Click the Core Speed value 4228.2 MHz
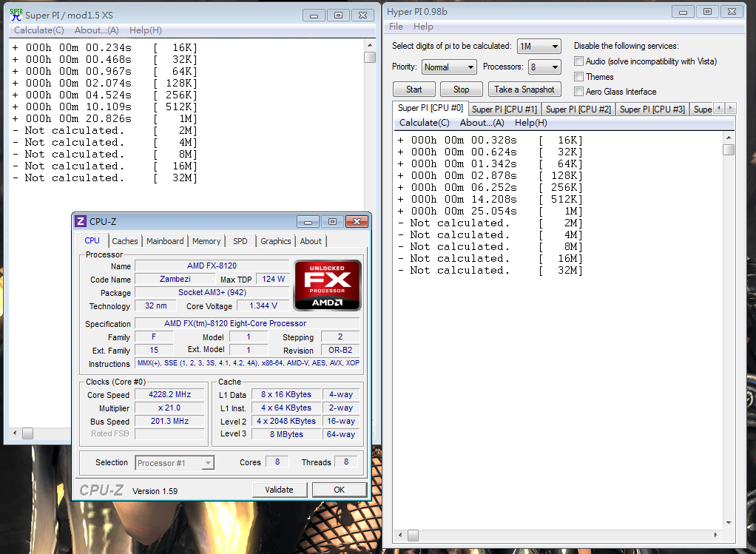 [x=169, y=394]
